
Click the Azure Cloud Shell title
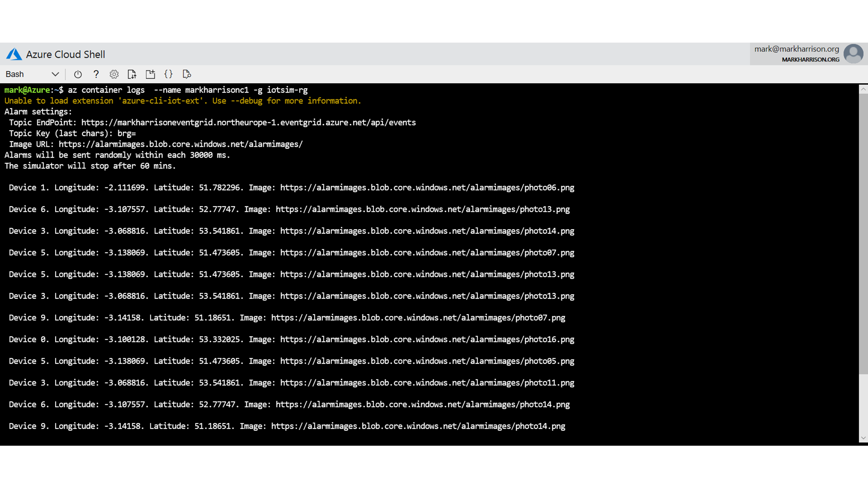click(x=65, y=55)
